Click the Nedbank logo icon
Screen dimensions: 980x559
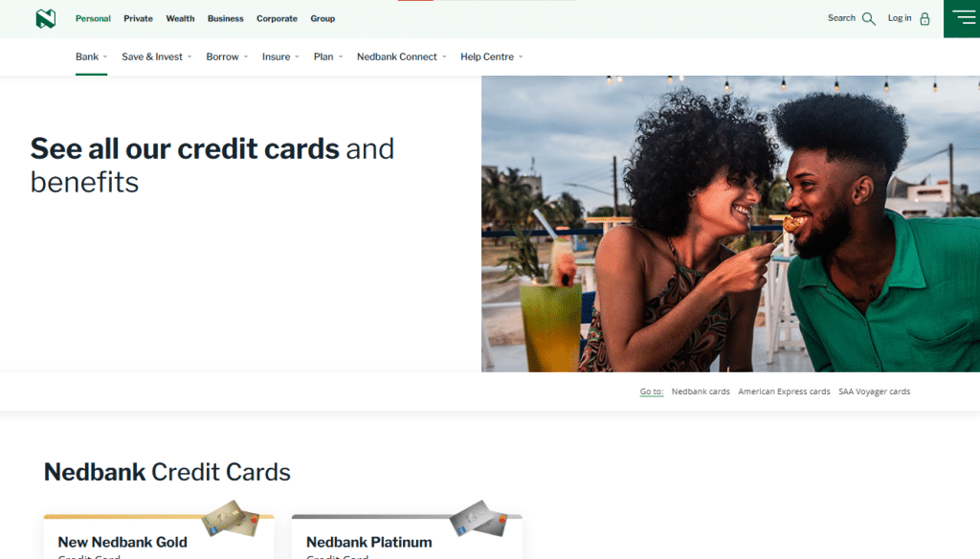click(46, 19)
